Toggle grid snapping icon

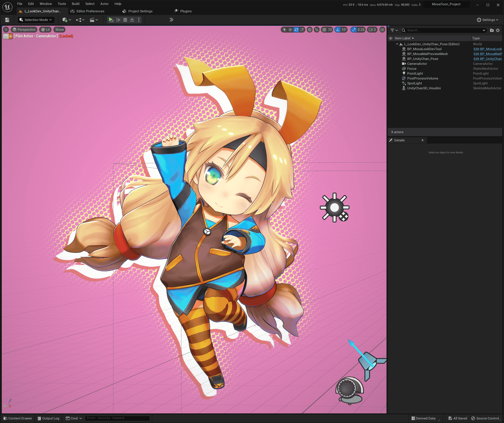[324, 30]
